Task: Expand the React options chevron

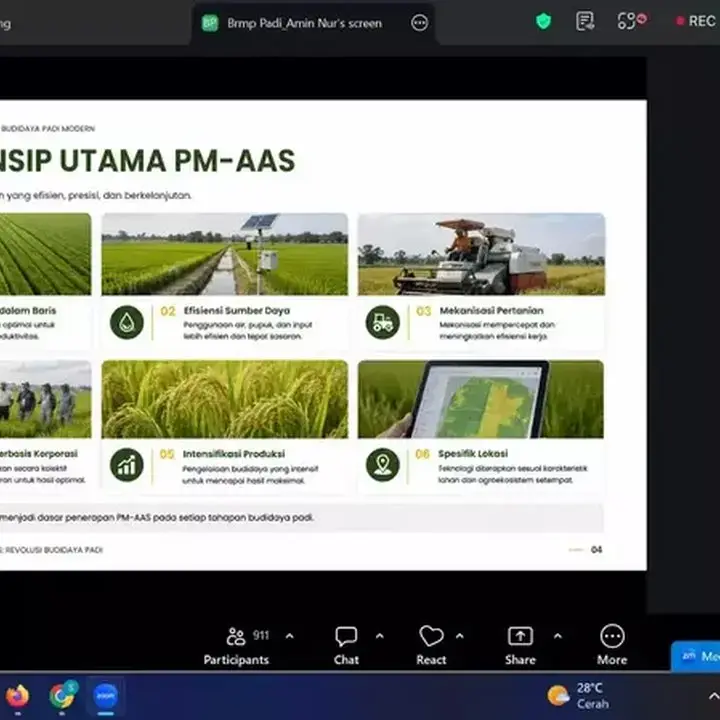Action: click(x=460, y=636)
